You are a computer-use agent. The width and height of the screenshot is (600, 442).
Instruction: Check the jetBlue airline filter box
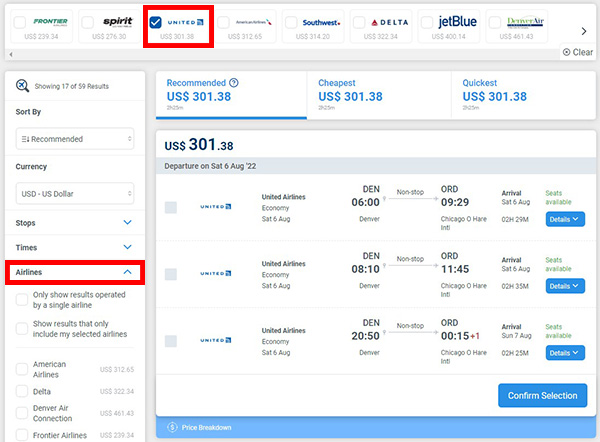pos(427,23)
